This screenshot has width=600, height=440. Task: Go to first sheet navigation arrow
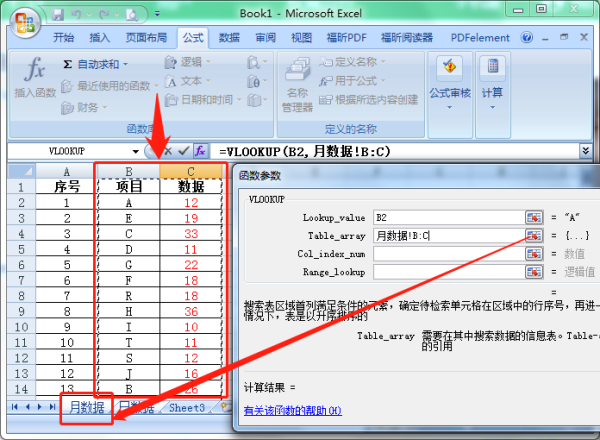15,407
